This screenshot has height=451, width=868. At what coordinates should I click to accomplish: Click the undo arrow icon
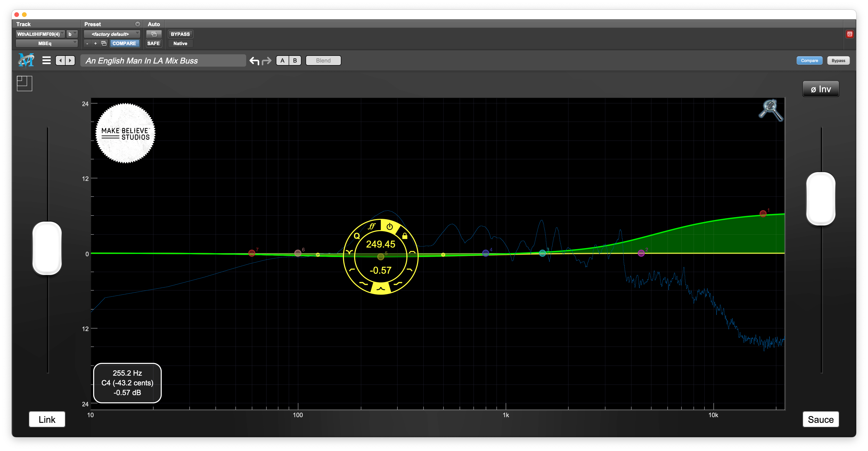(x=254, y=61)
